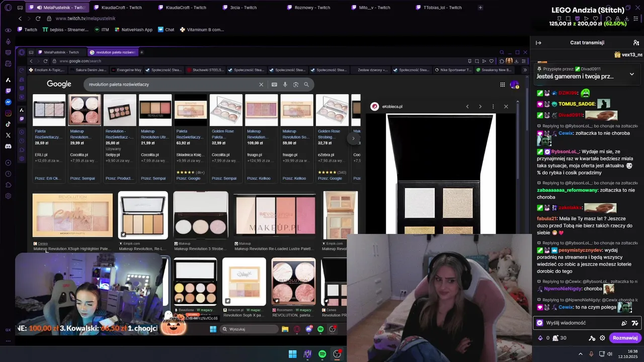
Task: Reload the outer Twitch page
Action: click(x=38, y=19)
